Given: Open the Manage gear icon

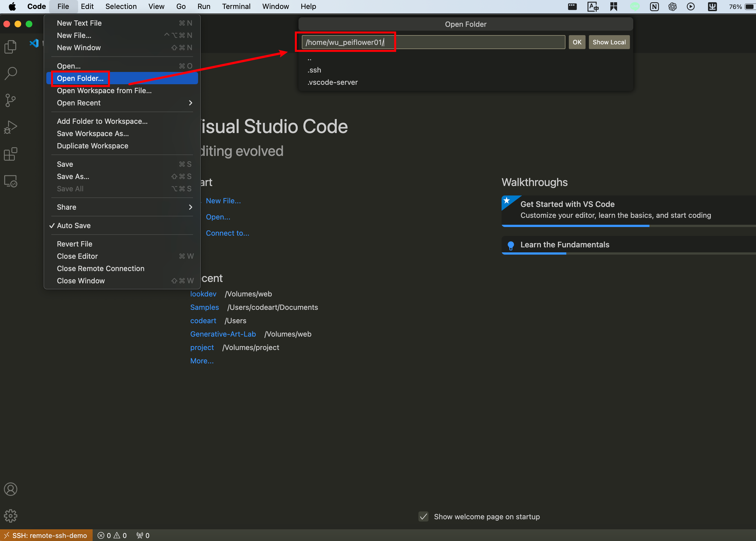Looking at the screenshot, I should pos(11,516).
